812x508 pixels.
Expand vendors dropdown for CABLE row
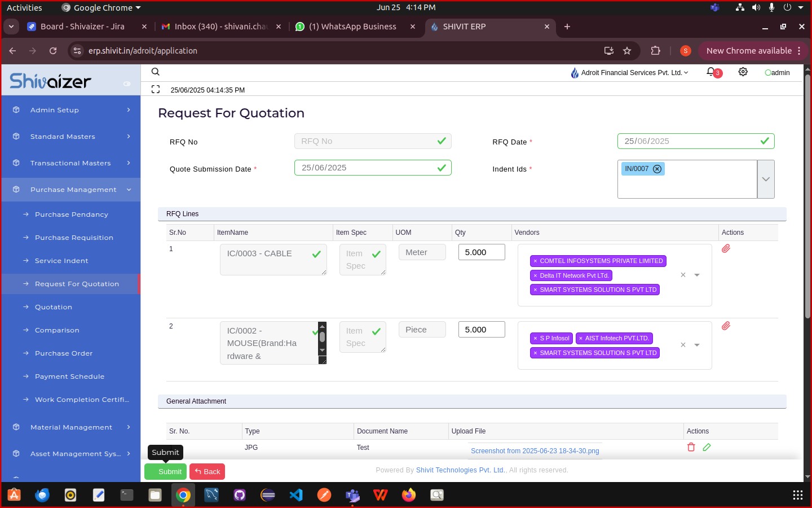click(697, 275)
